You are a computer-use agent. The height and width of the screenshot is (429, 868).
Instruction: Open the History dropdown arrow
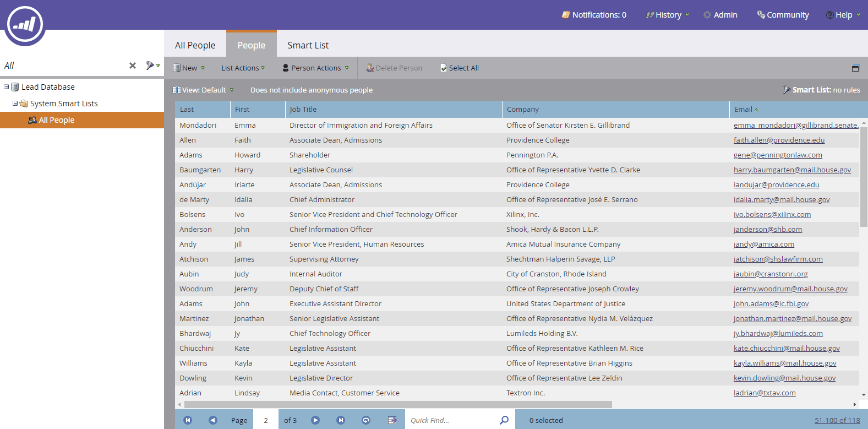click(x=687, y=15)
